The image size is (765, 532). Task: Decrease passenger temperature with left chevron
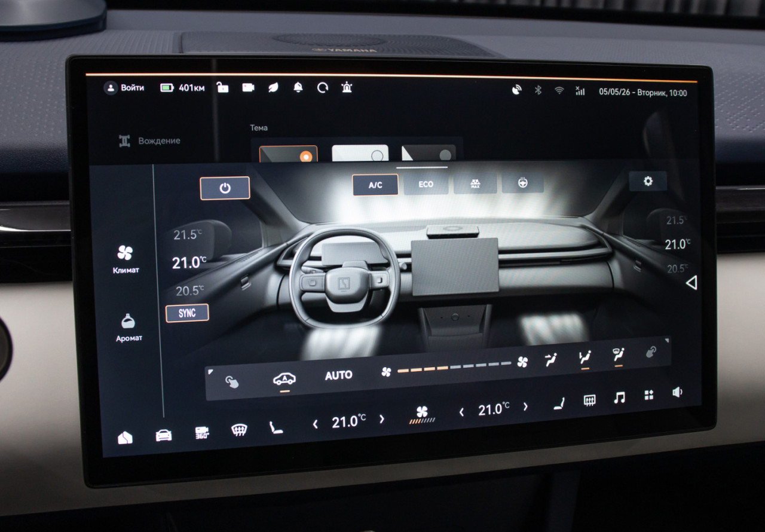coord(461,412)
